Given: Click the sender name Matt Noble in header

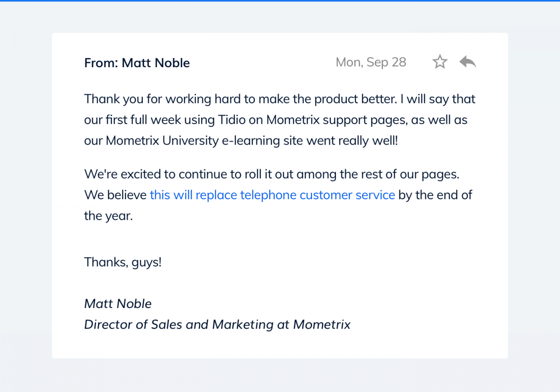Looking at the screenshot, I should [x=156, y=63].
